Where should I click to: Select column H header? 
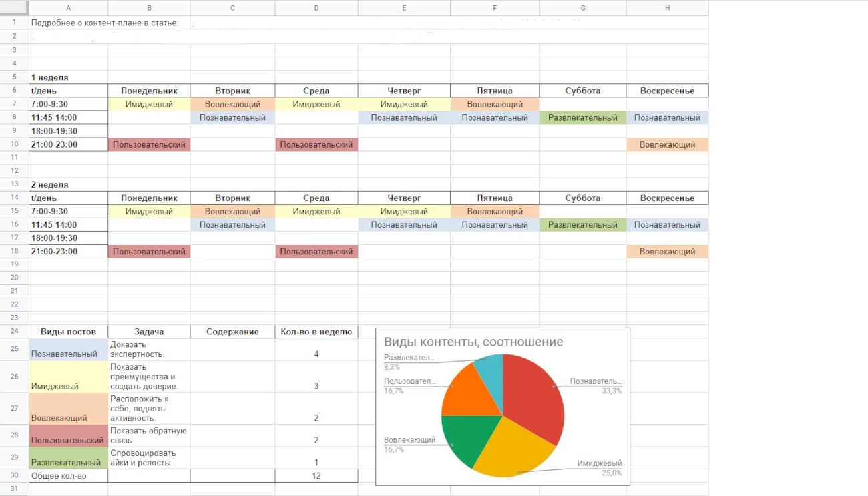click(667, 8)
